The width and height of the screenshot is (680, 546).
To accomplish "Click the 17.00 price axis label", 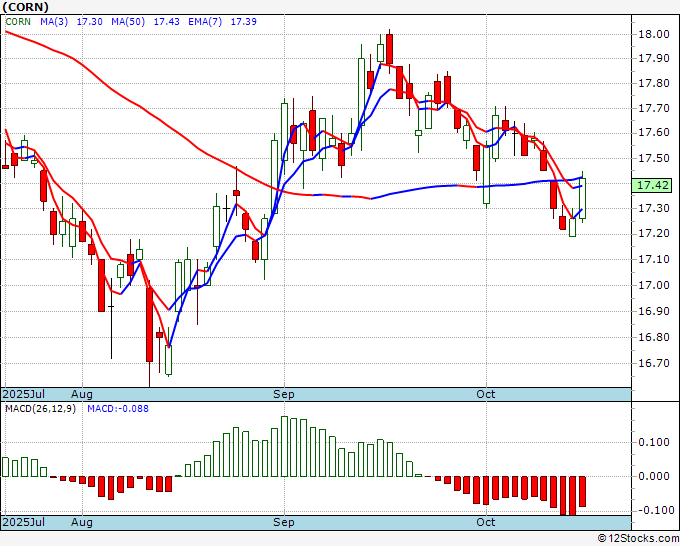I will 654,285.
